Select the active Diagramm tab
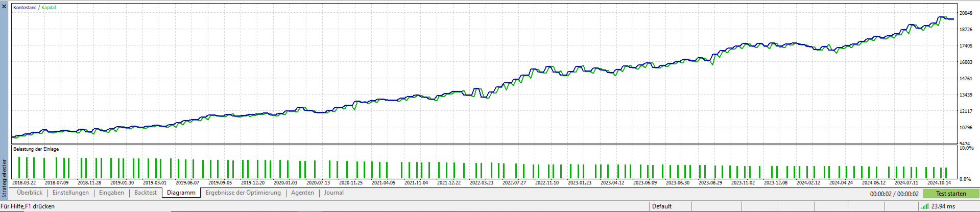 tap(181, 193)
